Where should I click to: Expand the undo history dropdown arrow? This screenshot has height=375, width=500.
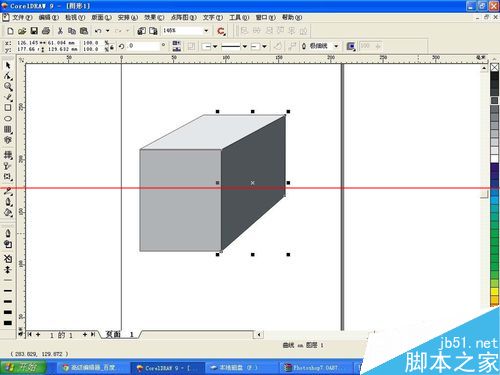(x=108, y=31)
